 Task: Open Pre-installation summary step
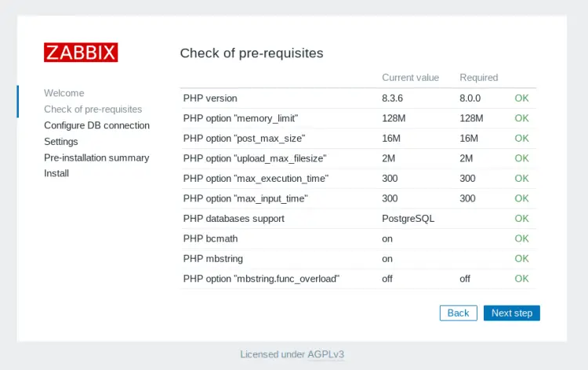coord(96,158)
